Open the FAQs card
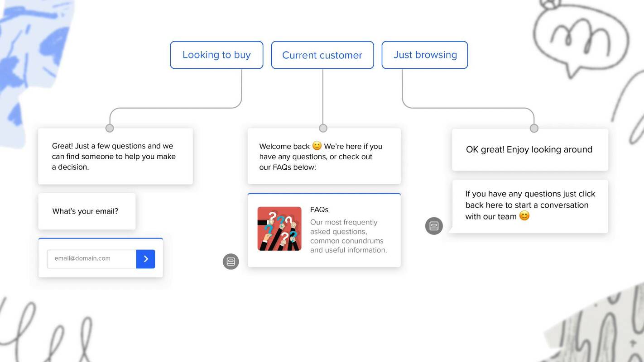Viewport: 644px width, 362px height. [324, 230]
